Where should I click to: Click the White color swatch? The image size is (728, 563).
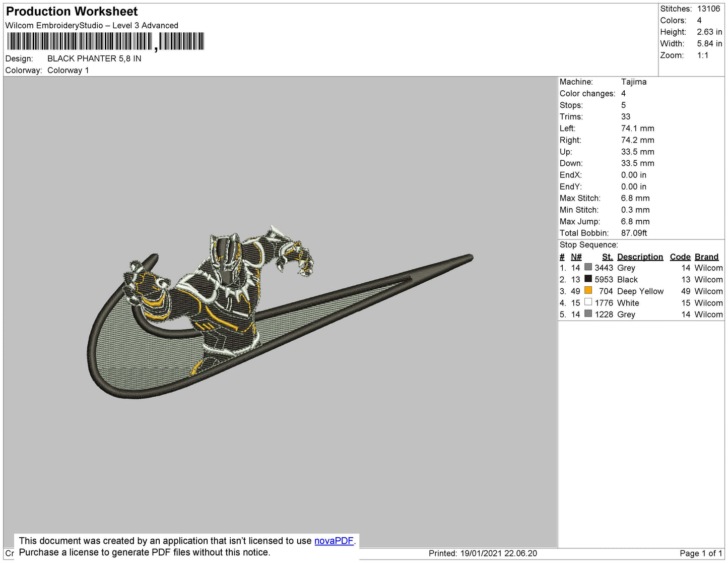point(588,302)
